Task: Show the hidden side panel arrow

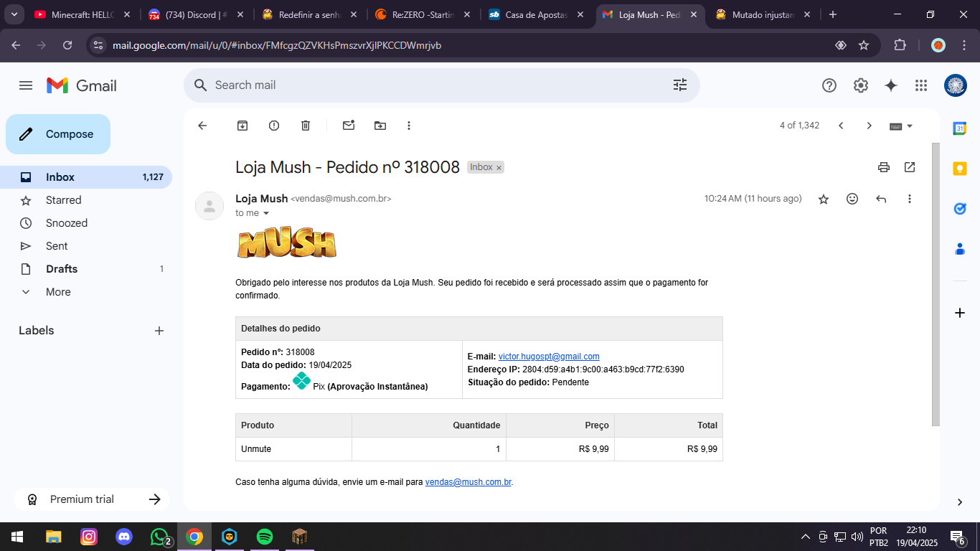Action: (x=960, y=502)
